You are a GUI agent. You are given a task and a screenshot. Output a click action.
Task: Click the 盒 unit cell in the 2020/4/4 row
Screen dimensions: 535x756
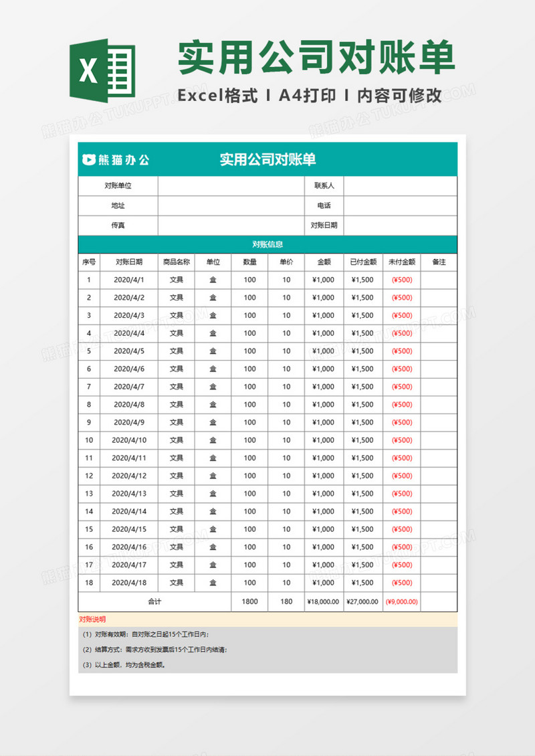213,333
